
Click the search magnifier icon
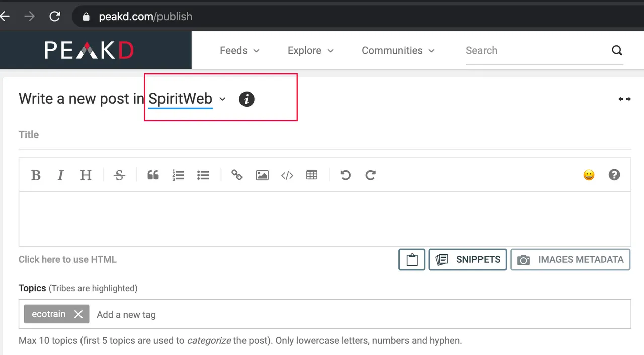pos(617,50)
